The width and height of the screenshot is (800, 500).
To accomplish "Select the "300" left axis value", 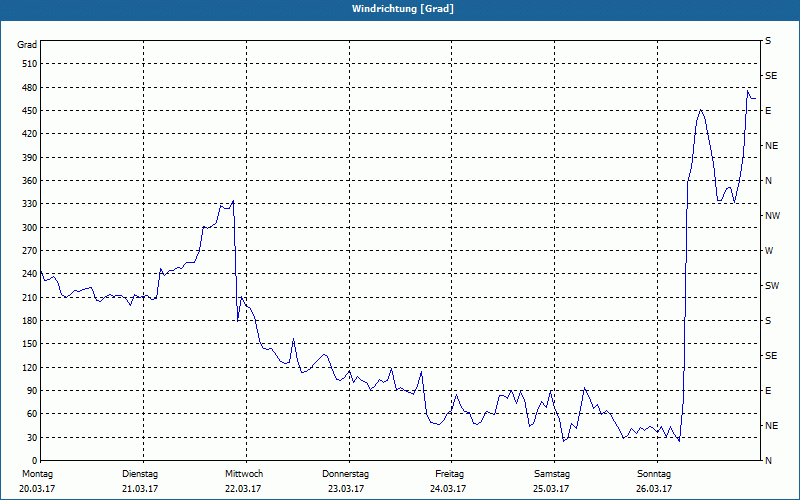I will point(29,228).
